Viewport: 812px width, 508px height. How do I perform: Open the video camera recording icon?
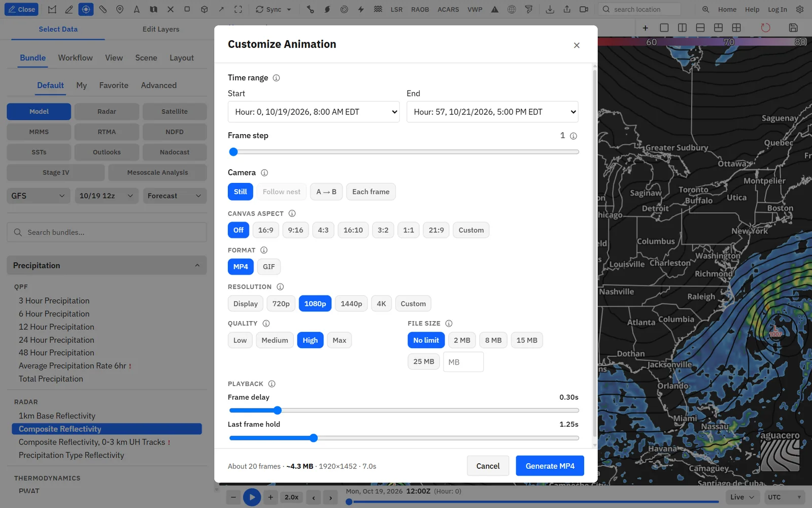(x=584, y=9)
